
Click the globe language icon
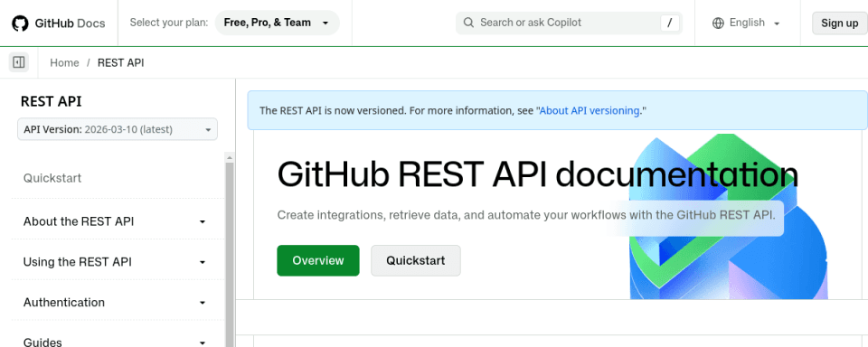click(718, 23)
